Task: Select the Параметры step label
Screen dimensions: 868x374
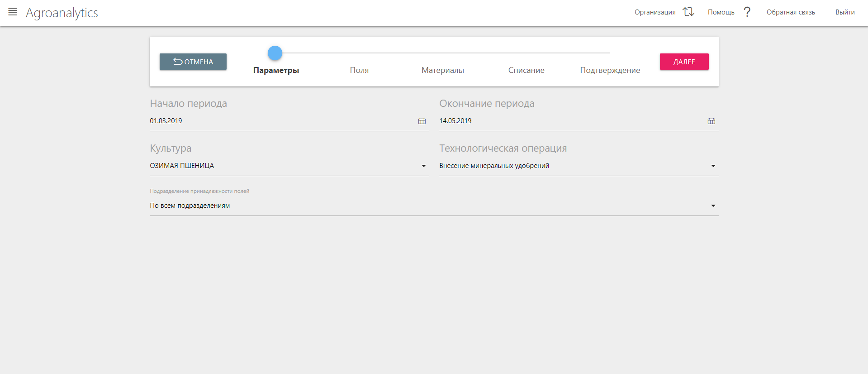Action: 276,70
